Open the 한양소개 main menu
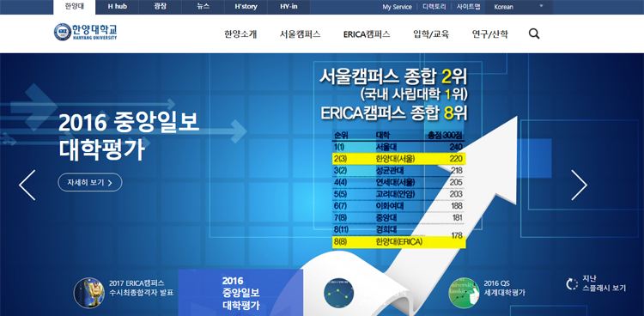Screen dimensions: 644x316 (x=240, y=34)
